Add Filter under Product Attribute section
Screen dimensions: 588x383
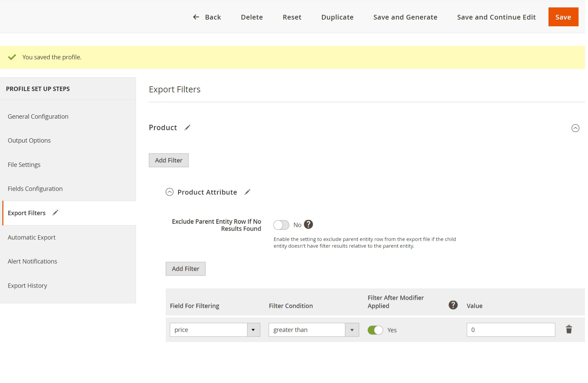(x=186, y=269)
